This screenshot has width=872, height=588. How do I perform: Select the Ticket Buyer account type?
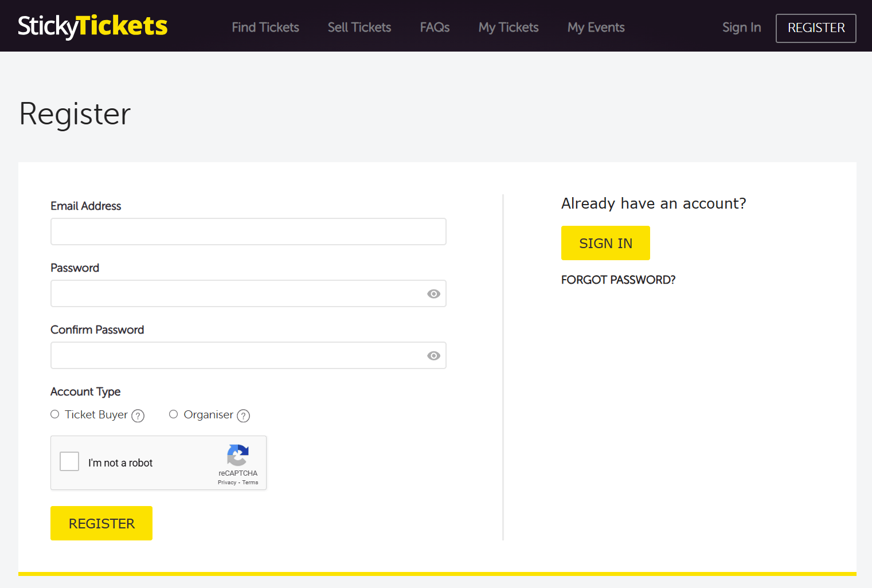click(55, 414)
